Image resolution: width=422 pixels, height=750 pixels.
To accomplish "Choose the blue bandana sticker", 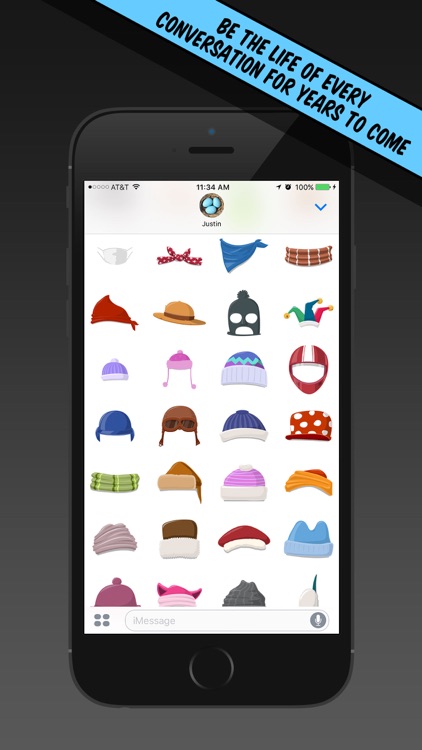I will click(244, 255).
